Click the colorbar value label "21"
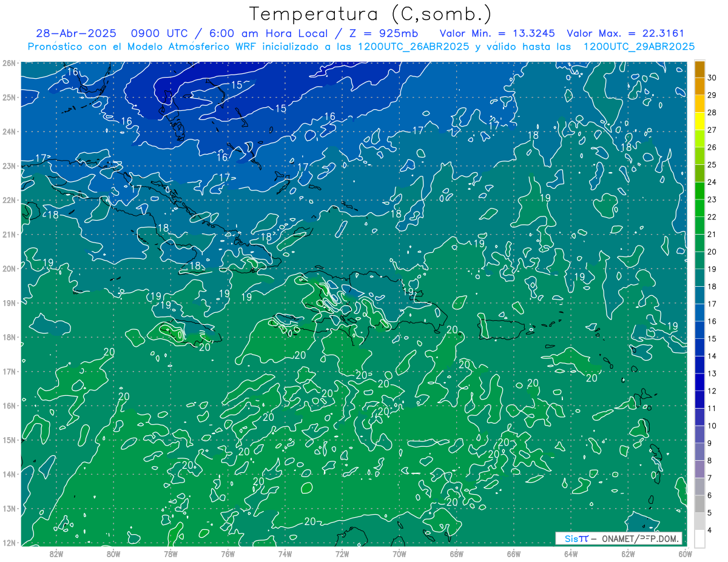Screen dimensions: 728x562 [712, 234]
